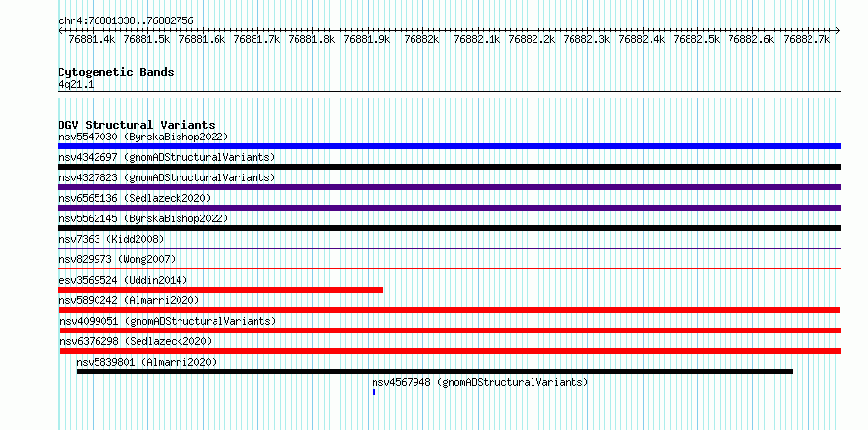Click the nsv6565136 (Sedlazeck2020) label

(x=135, y=198)
